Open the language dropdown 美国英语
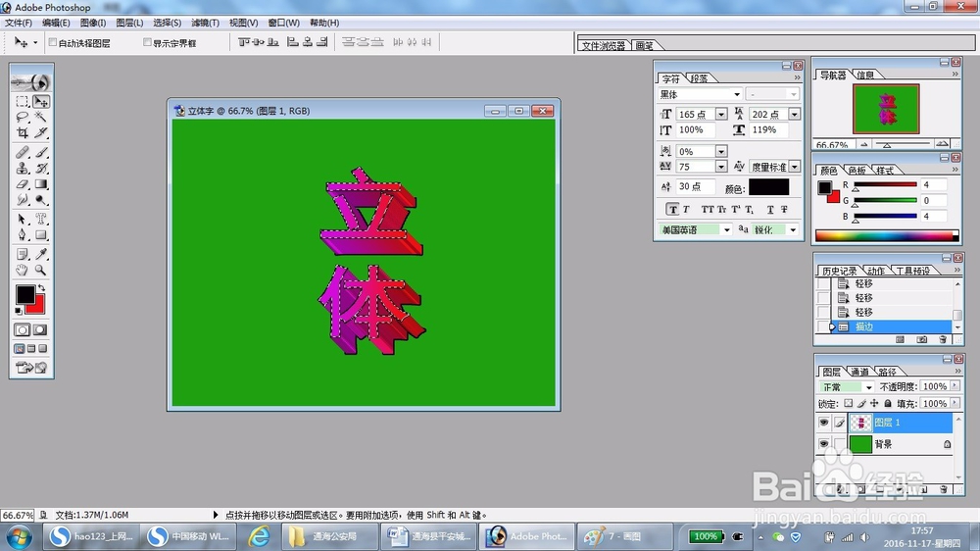The height and width of the screenshot is (551, 980). [x=726, y=230]
